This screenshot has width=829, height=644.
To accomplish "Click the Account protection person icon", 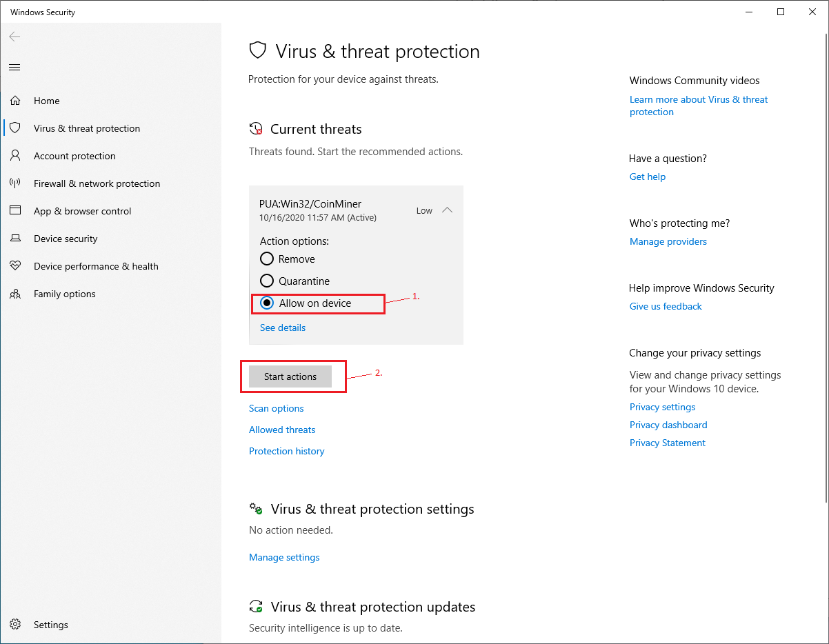I will 15,156.
